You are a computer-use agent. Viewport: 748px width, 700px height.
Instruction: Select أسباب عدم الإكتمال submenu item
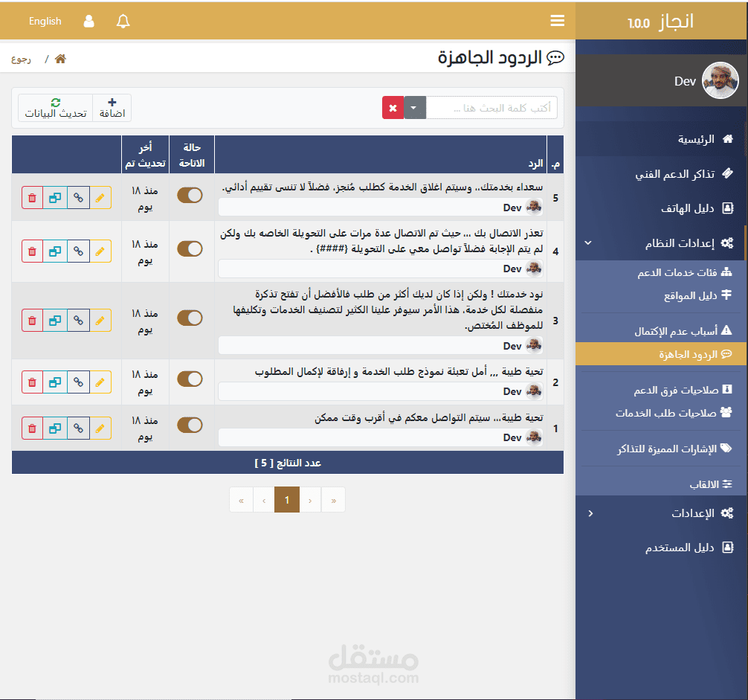[661, 330]
